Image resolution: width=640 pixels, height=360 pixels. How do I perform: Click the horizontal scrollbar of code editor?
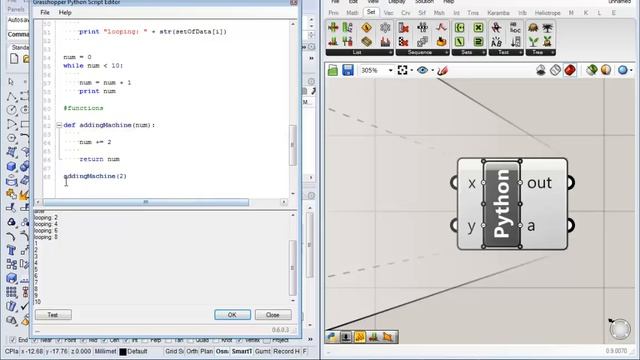pyautogui.click(x=146, y=202)
